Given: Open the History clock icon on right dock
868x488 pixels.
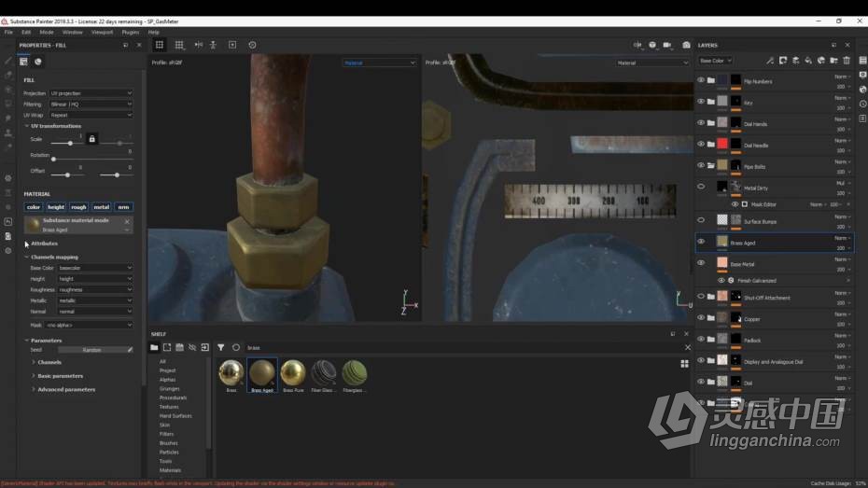Looking at the screenshot, I should [x=862, y=104].
